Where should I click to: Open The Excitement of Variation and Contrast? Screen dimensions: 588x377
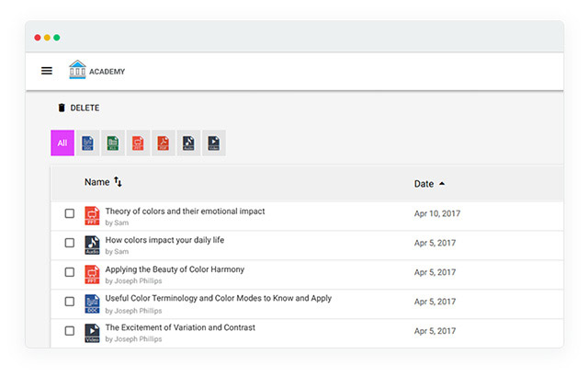(x=180, y=327)
